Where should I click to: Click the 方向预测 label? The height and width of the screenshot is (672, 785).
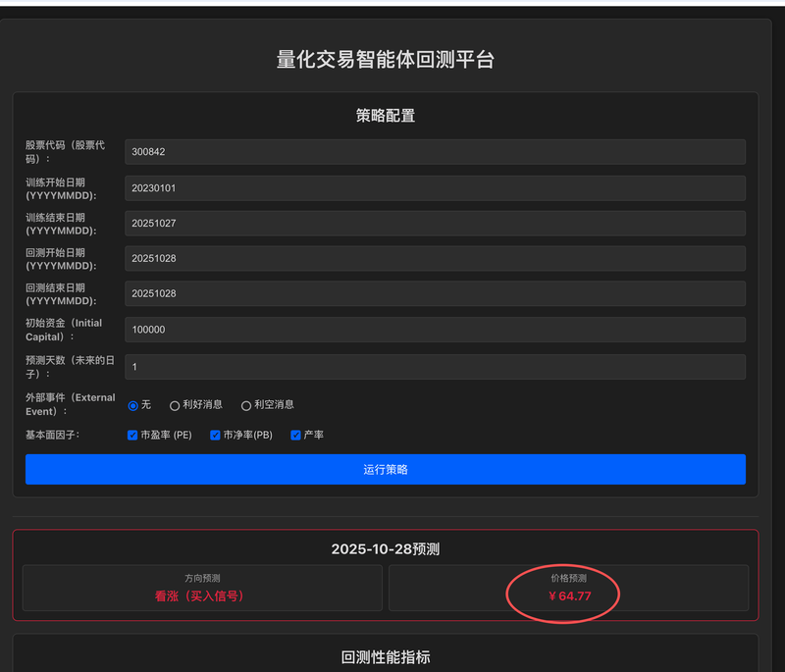202,578
